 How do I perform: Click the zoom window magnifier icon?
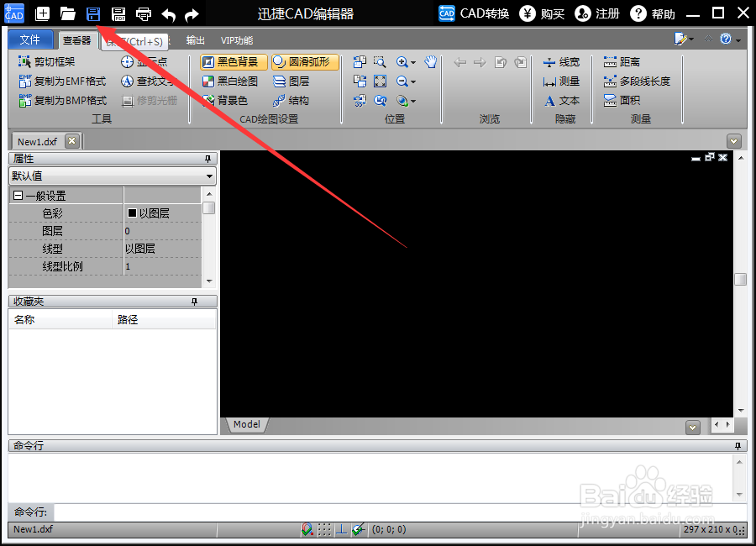pos(380,61)
